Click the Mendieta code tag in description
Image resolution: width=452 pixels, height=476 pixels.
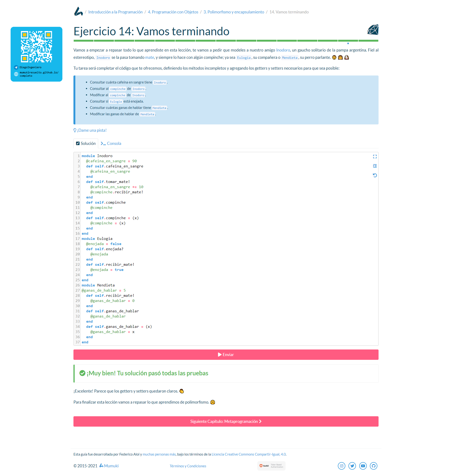[289, 58]
